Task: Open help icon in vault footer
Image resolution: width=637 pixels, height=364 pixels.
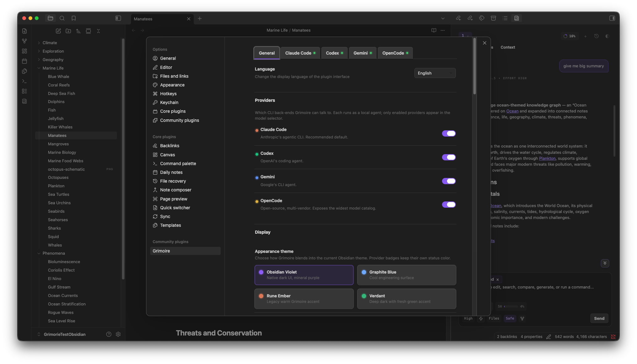Action: pos(109,334)
